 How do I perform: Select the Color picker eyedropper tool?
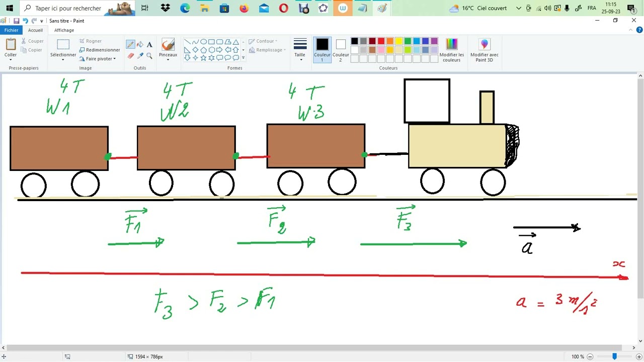pos(140,56)
